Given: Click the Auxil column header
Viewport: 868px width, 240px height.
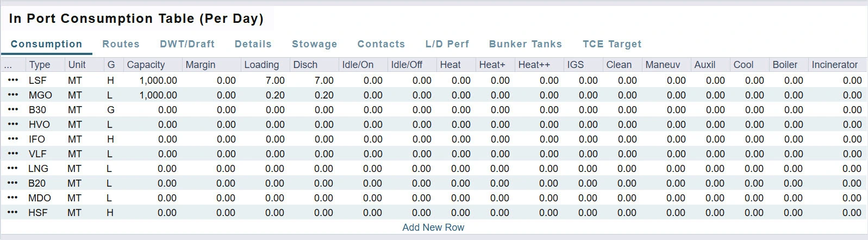Looking at the screenshot, I should [710, 65].
